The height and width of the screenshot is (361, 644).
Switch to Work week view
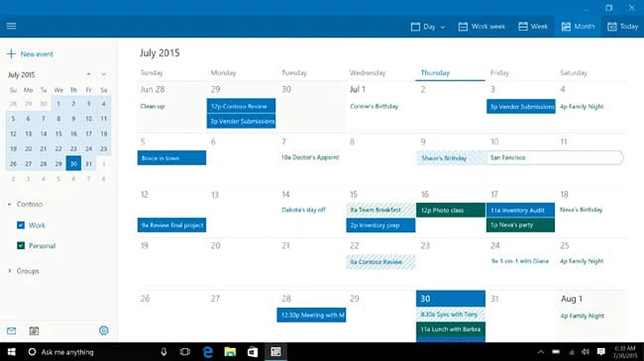pos(482,27)
